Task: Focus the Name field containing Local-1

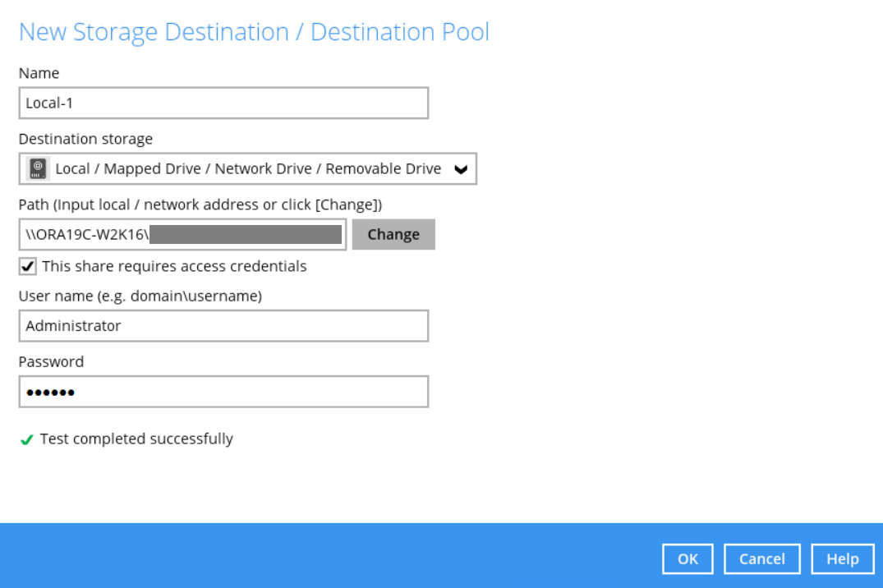Action: click(223, 103)
